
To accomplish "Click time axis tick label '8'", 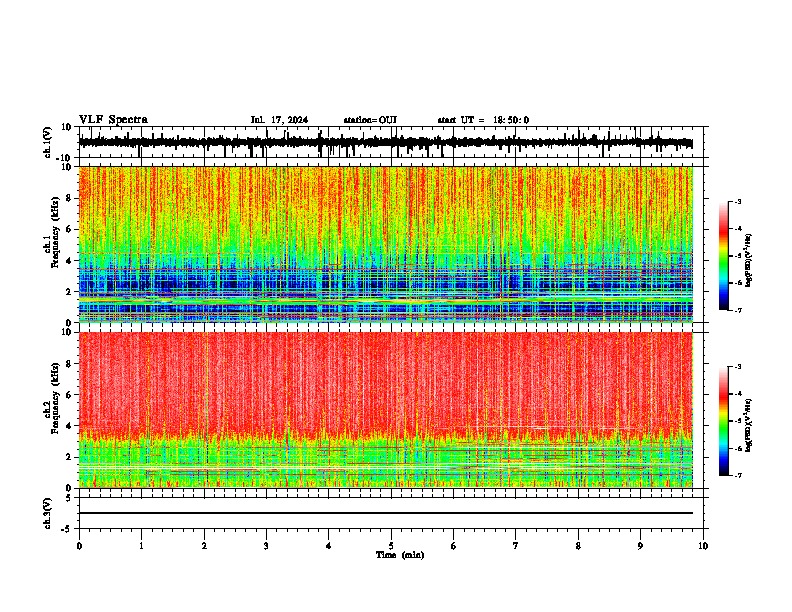I will [578, 546].
